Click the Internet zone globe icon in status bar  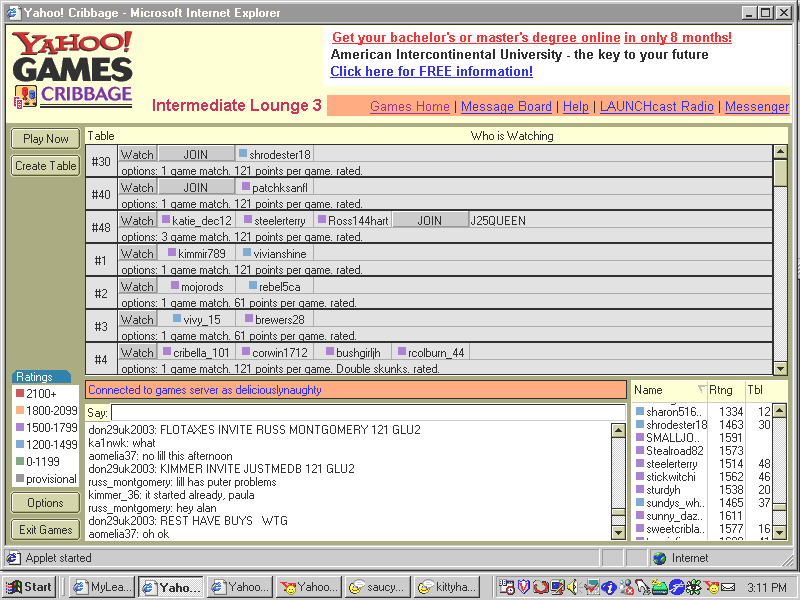(x=660, y=558)
